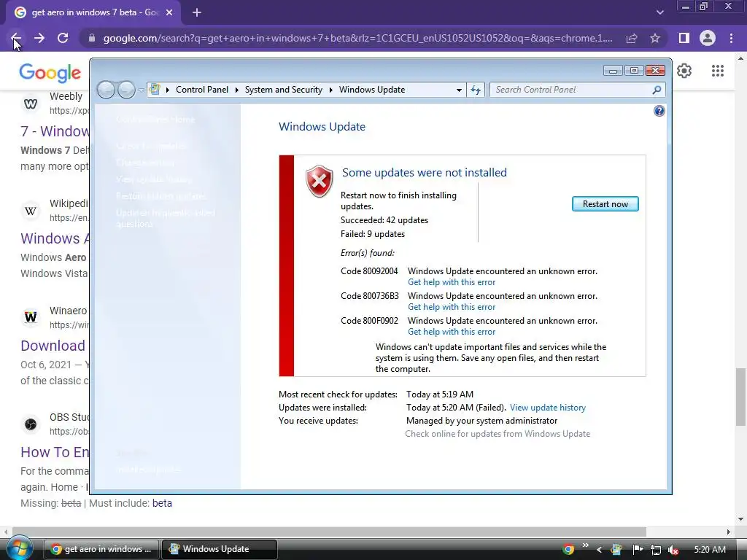747x560 pixels.
Task: Click Chrome back arrow button
Action: point(16,38)
